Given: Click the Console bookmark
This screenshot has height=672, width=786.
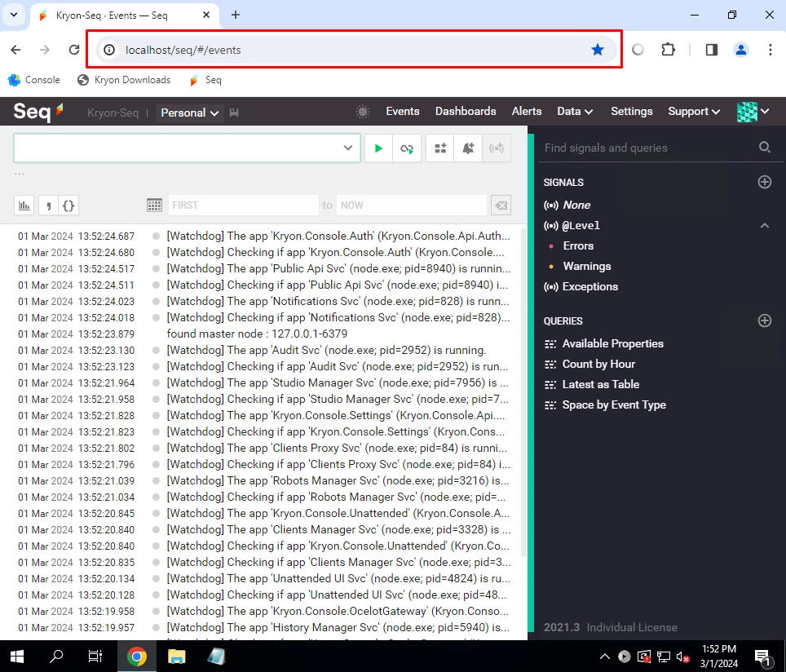Looking at the screenshot, I should point(34,80).
